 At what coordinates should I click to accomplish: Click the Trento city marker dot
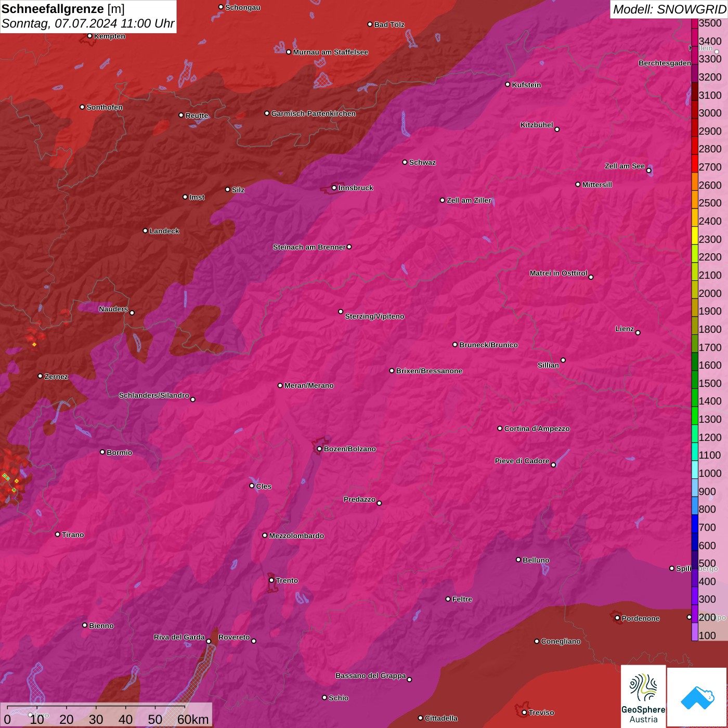click(x=271, y=580)
